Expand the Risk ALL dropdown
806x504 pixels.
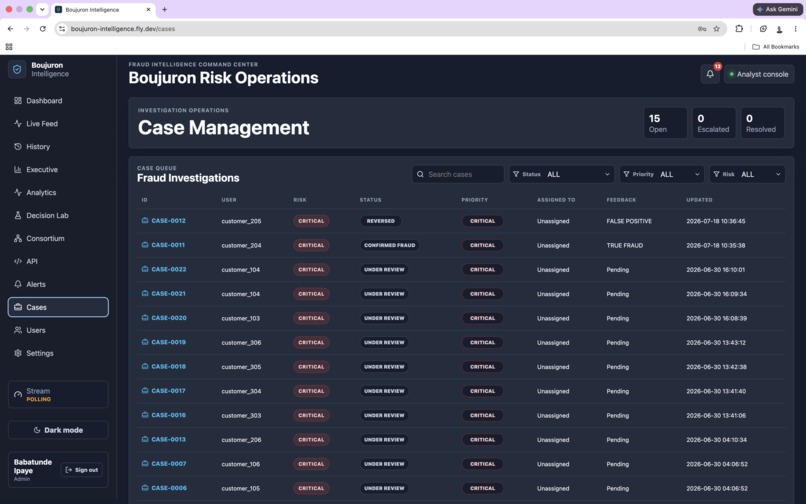point(747,174)
